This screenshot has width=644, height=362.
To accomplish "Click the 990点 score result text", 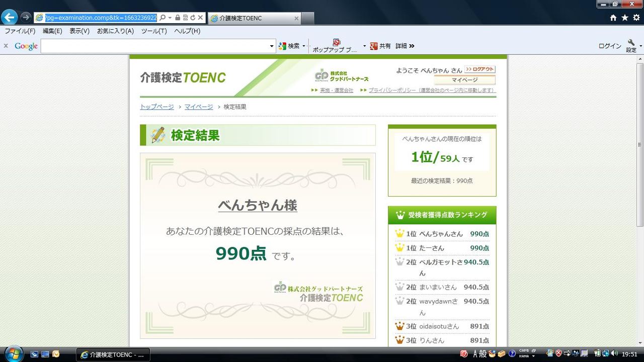I will [x=241, y=253].
